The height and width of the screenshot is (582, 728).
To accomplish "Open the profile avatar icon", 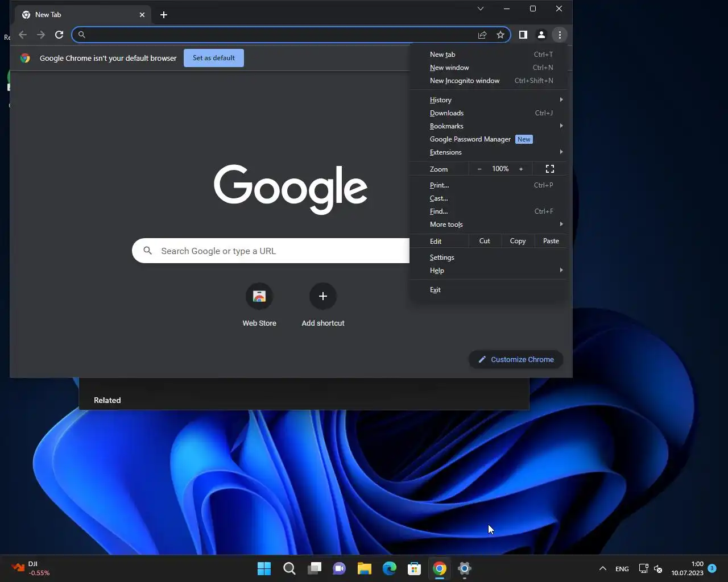I will click(x=541, y=35).
